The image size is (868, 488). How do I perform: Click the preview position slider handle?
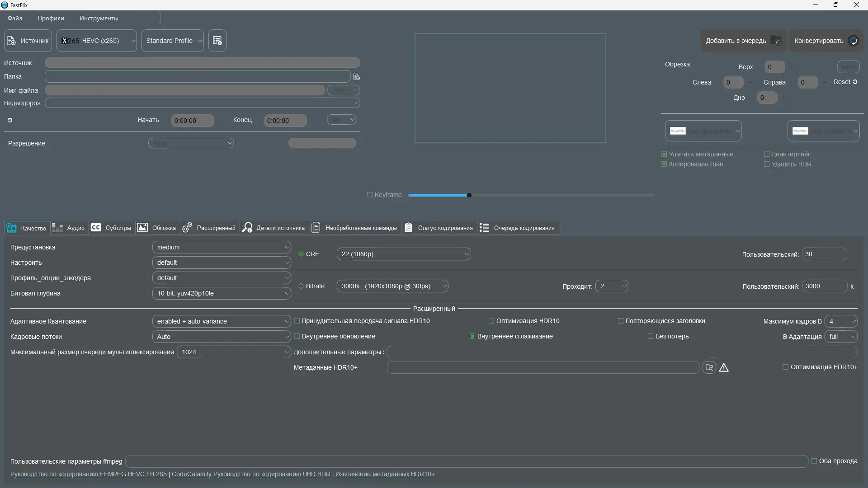click(469, 195)
